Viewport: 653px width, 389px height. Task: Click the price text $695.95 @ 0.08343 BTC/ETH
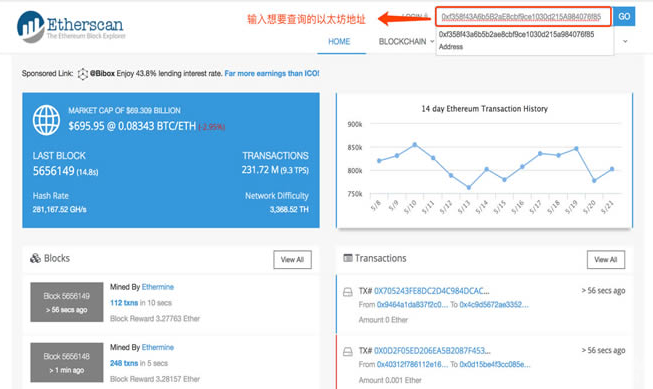132,126
